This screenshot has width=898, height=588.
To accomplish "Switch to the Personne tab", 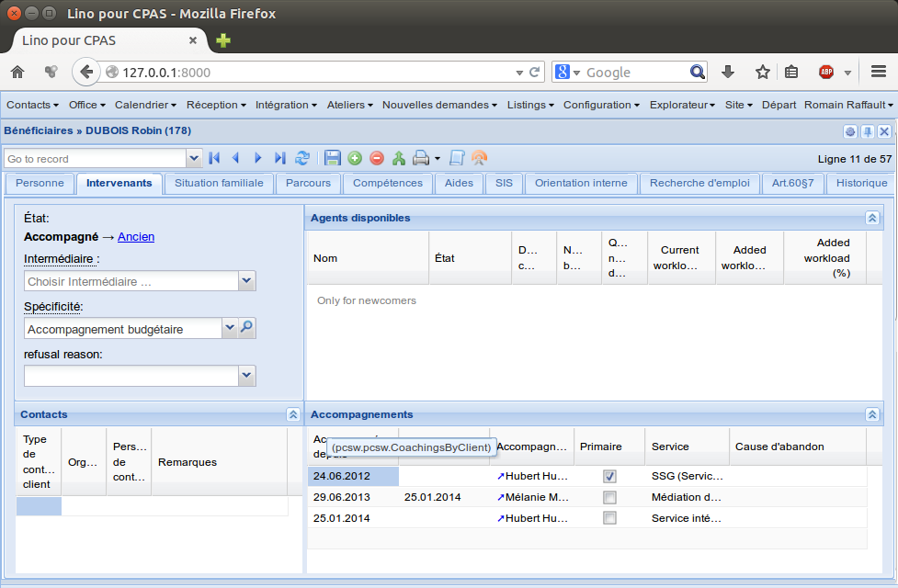I will coord(40,183).
